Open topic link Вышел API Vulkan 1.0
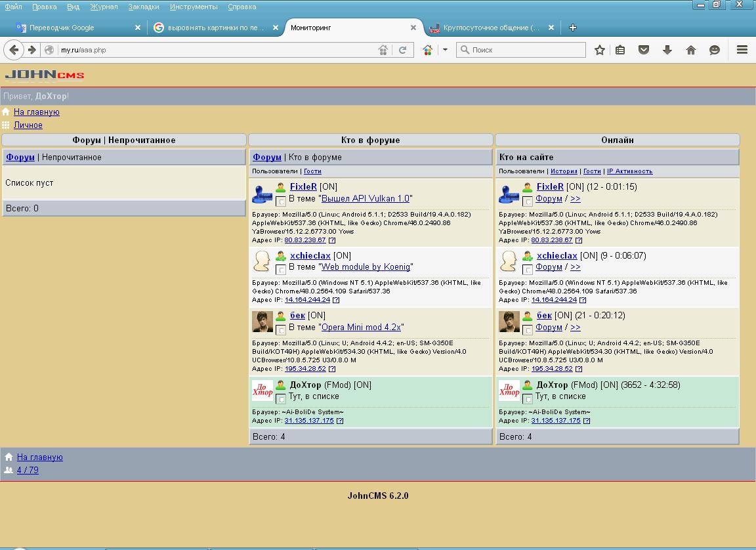Image resolution: width=756 pixels, height=550 pixels. pyautogui.click(x=366, y=198)
